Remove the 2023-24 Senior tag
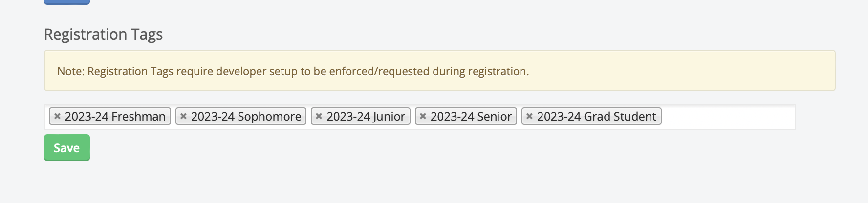 click(423, 116)
